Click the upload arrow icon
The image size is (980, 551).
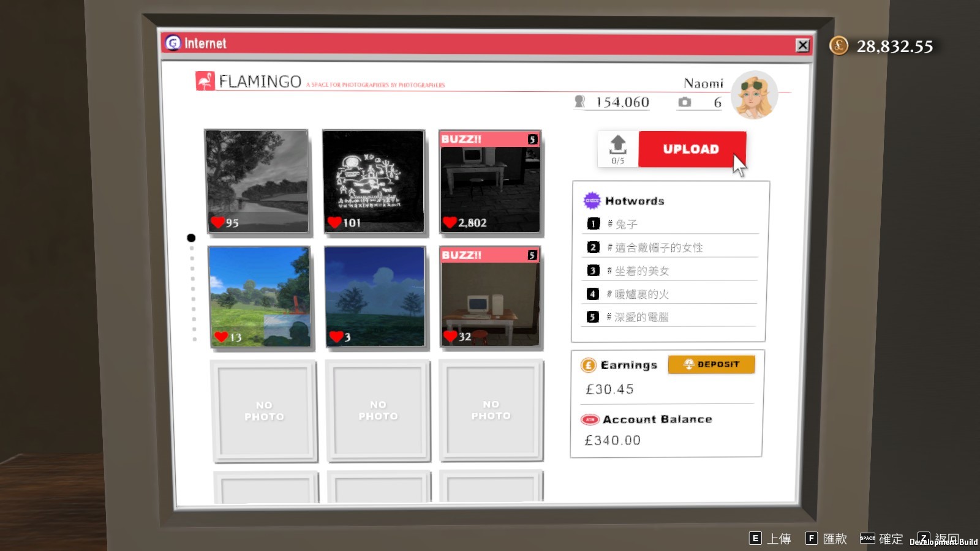(x=617, y=144)
